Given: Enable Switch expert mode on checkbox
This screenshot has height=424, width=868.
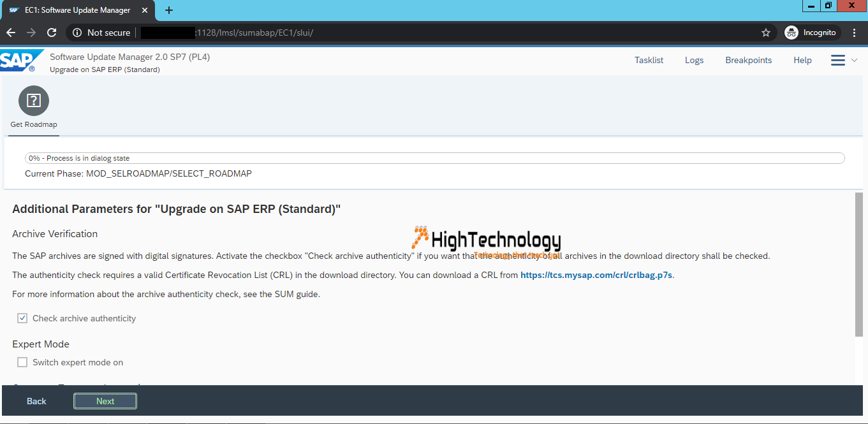Looking at the screenshot, I should coord(22,362).
